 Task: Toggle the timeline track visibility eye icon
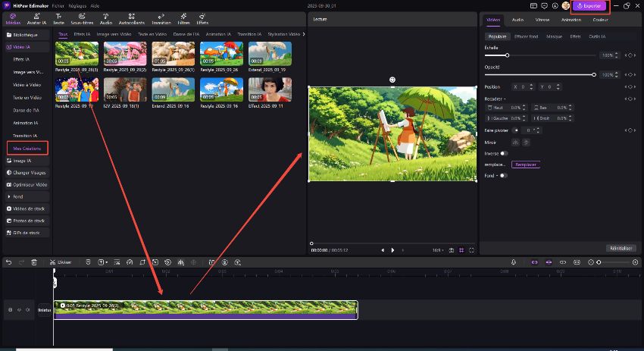(x=19, y=310)
